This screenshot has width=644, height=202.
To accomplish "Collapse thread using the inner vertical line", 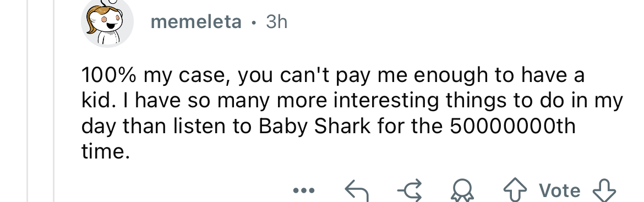I will pyautogui.click(x=54, y=101).
